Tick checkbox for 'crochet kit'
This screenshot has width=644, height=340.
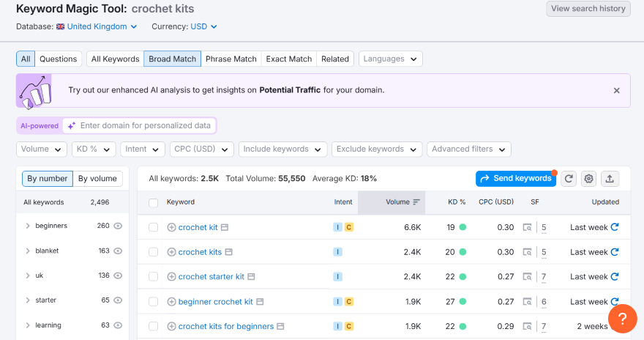tap(153, 227)
